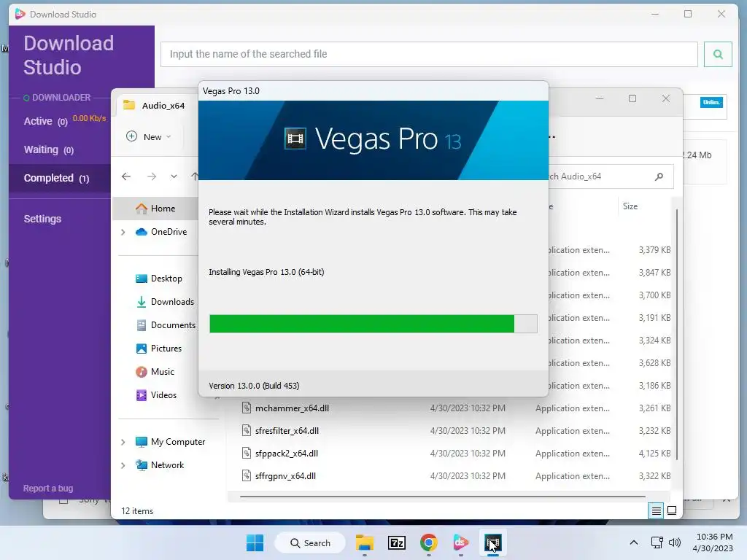Click the File Explorer horizontal scrollbar
Image resolution: width=747 pixels, height=560 pixels.
(443, 497)
